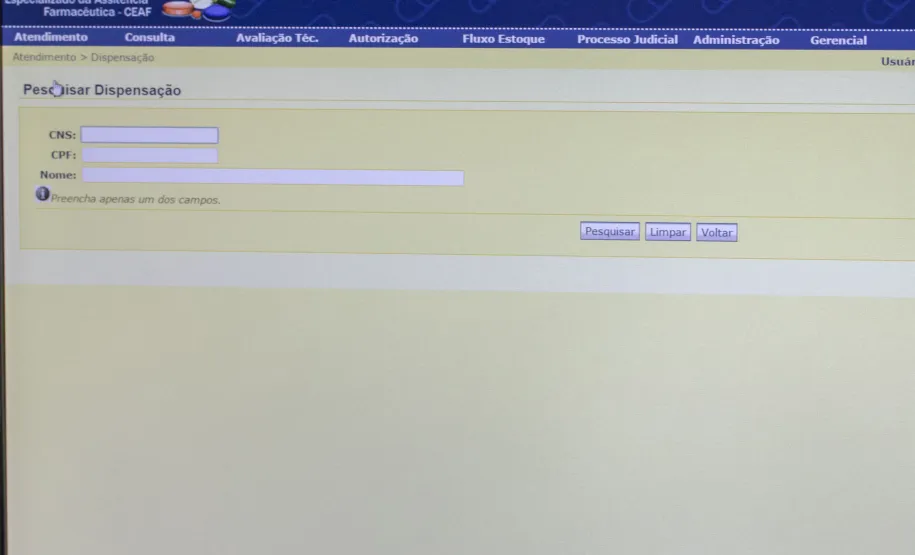This screenshot has width=915, height=555.
Task: Click the info icon beside Preencha hint
Action: (42, 194)
